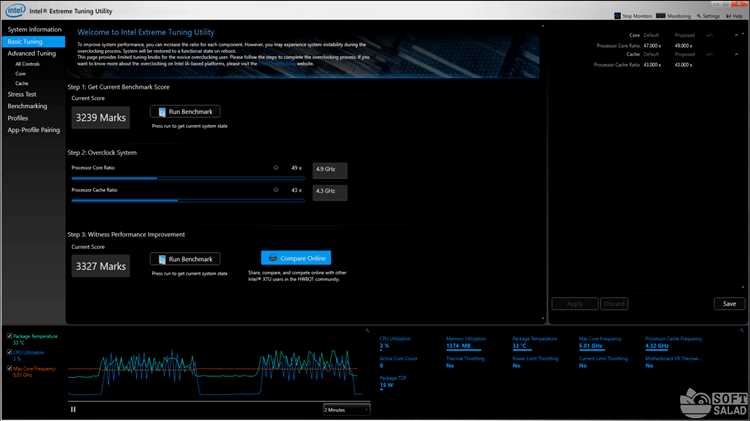750x421 pixels.
Task: Click the Compare Online button
Action: point(296,258)
